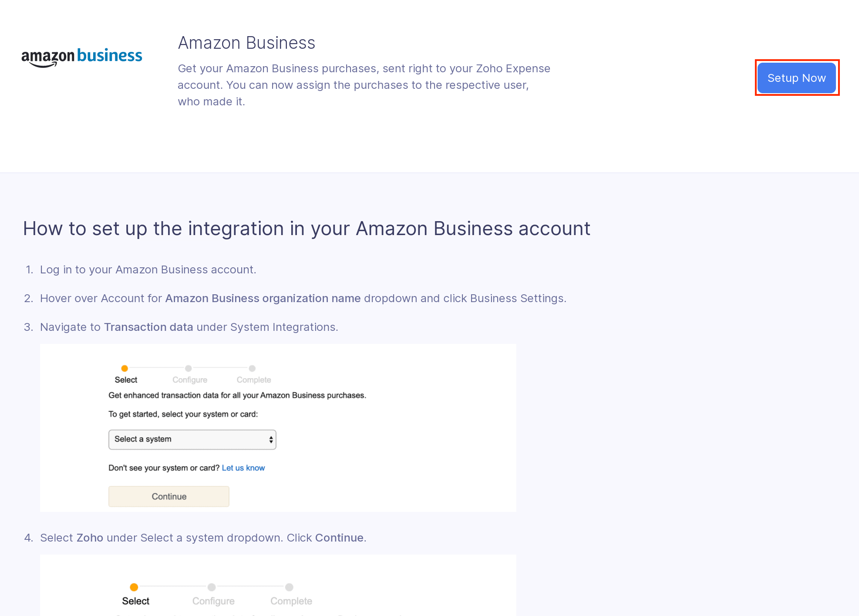The width and height of the screenshot is (859, 616).
Task: Select the Configure step label in first image
Action: coord(190,380)
